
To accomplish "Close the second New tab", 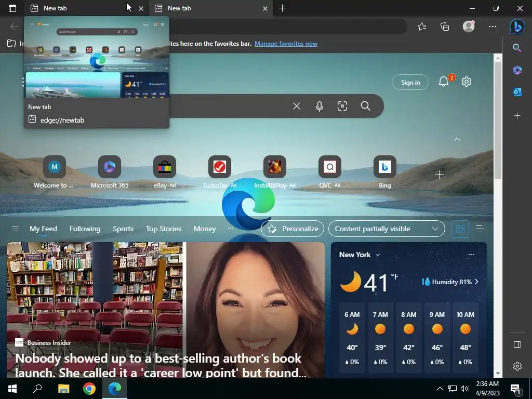I will (x=265, y=8).
